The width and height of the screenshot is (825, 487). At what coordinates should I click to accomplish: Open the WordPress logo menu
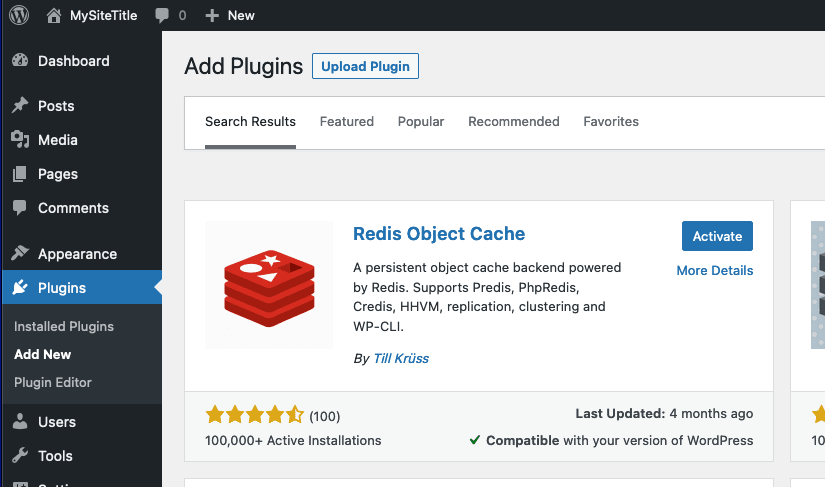pyautogui.click(x=19, y=15)
